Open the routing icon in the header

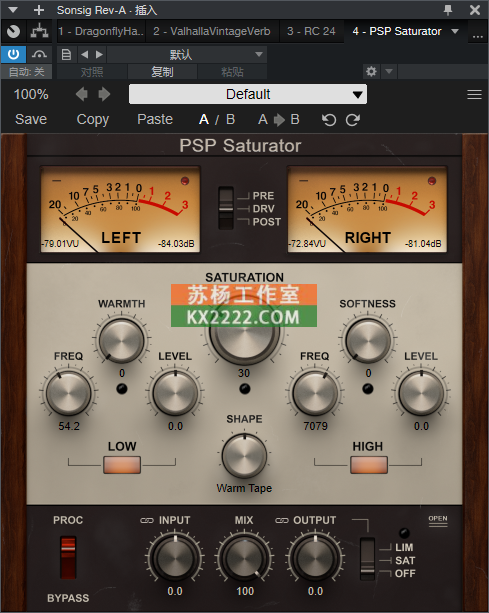coord(39,31)
